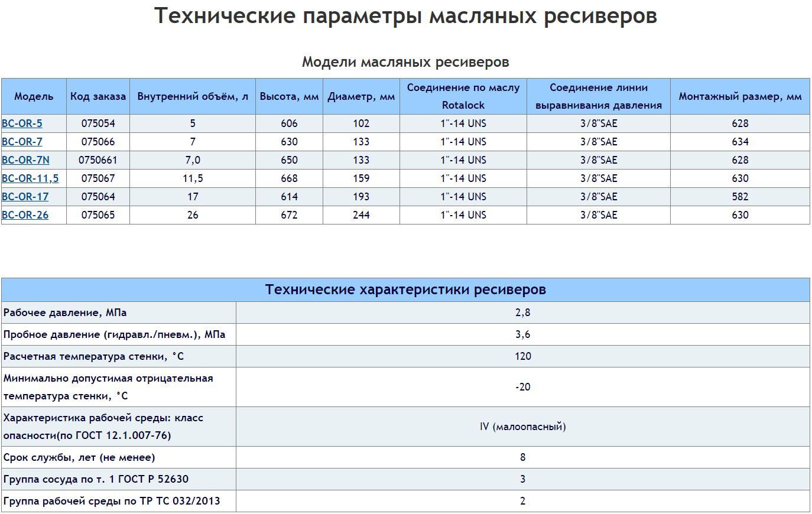
Task: Click the height value 650
Action: click(x=289, y=160)
